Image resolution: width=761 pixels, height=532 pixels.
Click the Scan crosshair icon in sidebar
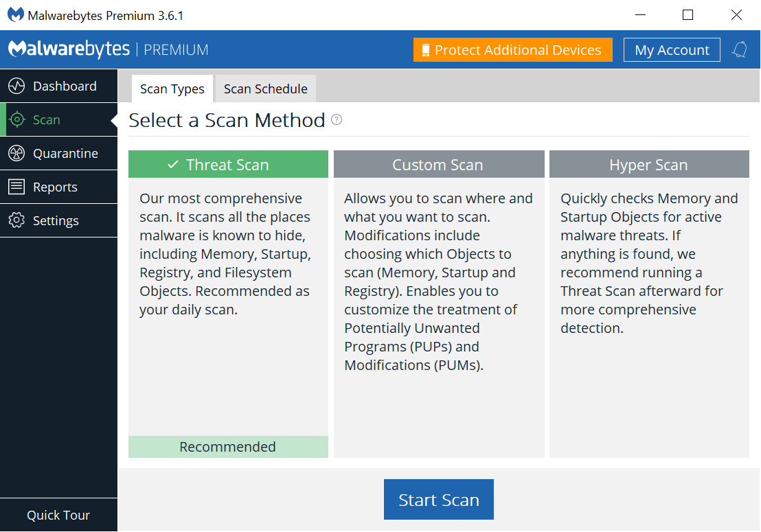point(17,119)
